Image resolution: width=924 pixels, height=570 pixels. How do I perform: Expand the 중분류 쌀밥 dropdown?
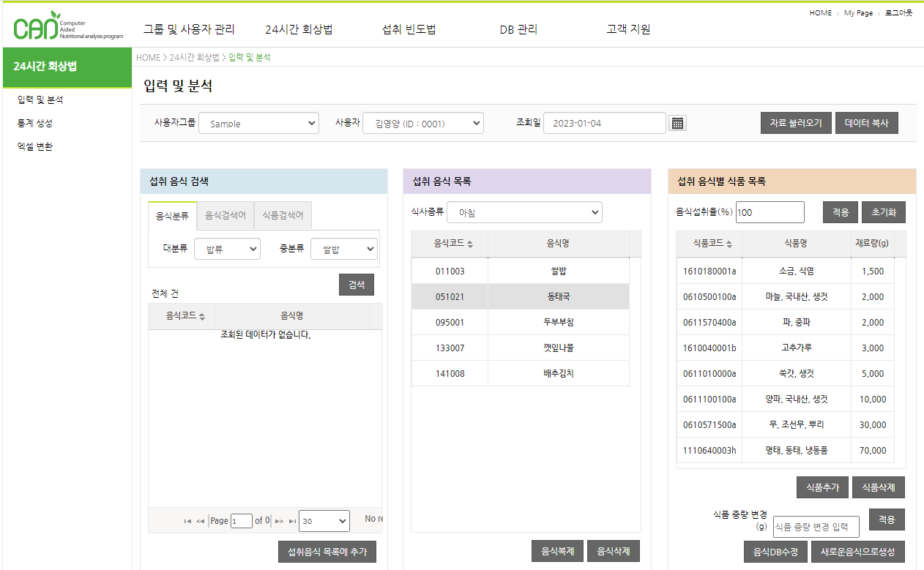pos(344,250)
